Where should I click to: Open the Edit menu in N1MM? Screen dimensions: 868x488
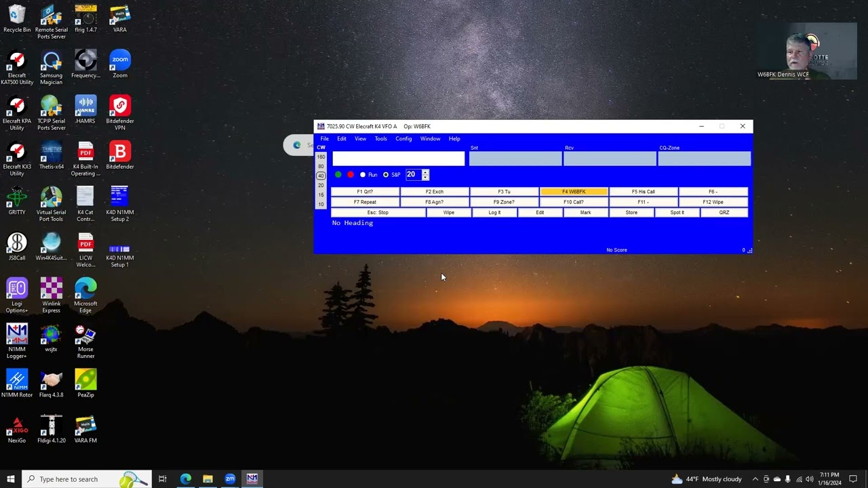[x=342, y=139]
